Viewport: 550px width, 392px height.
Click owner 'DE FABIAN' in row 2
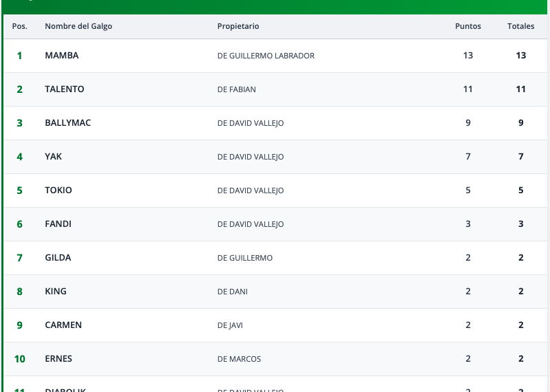pos(237,89)
